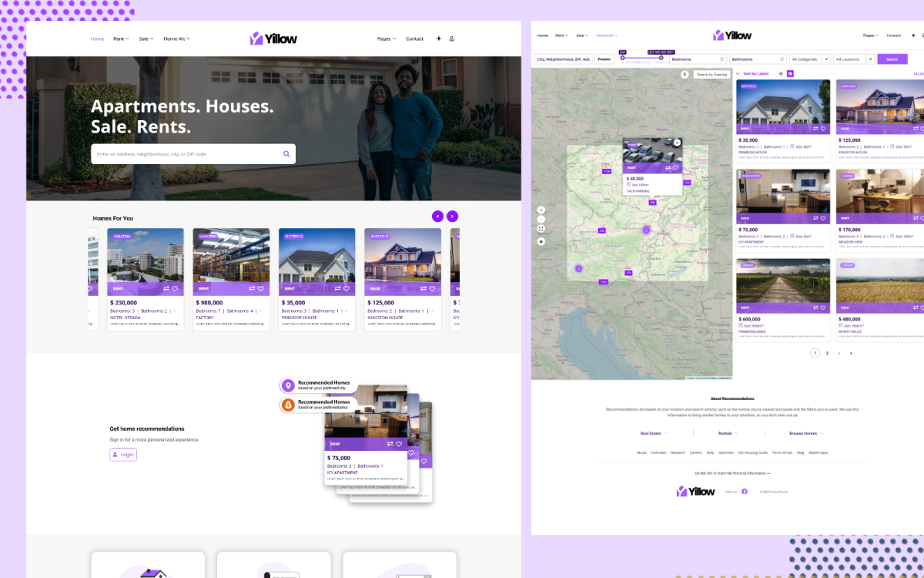The height and width of the screenshot is (578, 924).
Task: Switch listings to grid view
Action: 790,74
